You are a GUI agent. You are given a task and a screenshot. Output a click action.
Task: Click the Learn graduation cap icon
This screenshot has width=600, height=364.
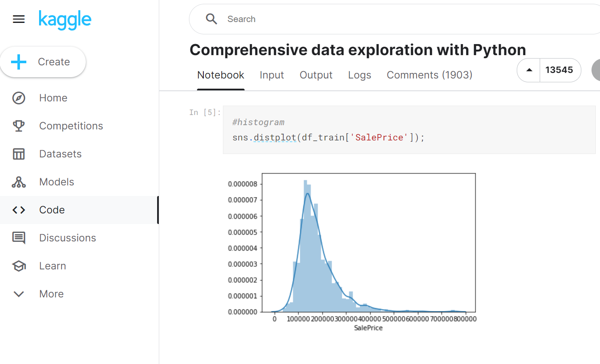pyautogui.click(x=19, y=266)
